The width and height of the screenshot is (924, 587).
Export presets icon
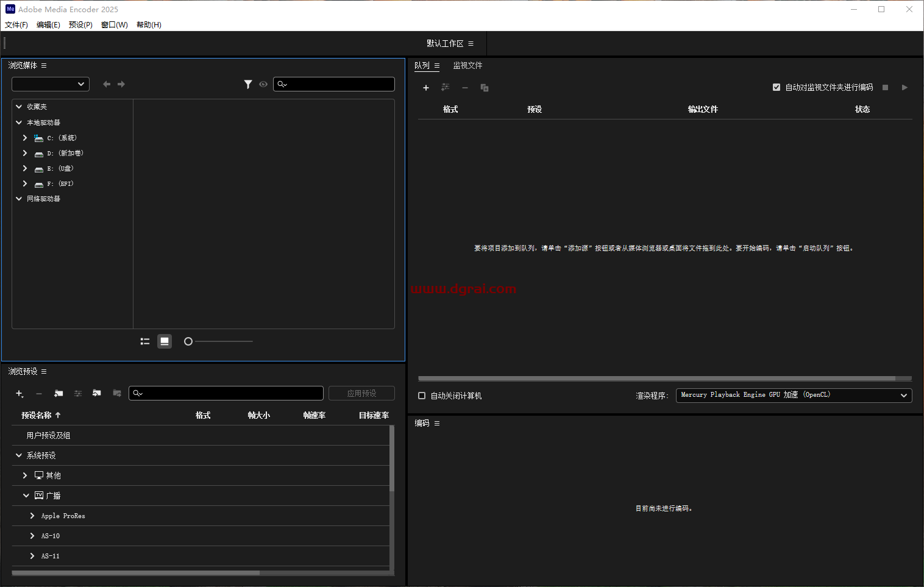coord(117,393)
